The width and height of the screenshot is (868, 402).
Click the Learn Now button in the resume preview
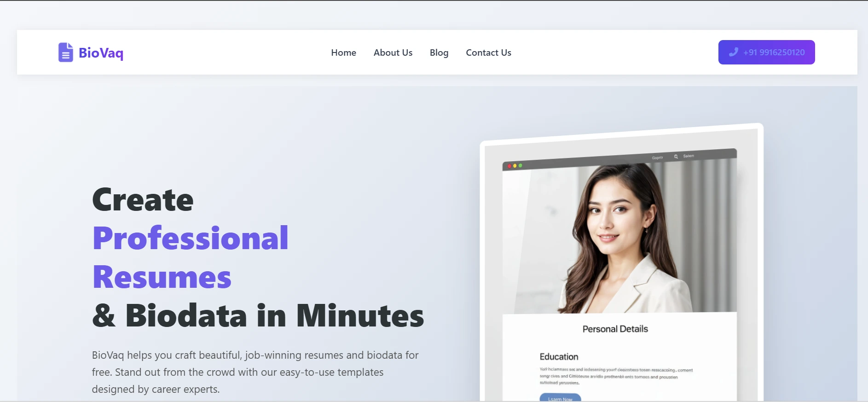click(560, 398)
